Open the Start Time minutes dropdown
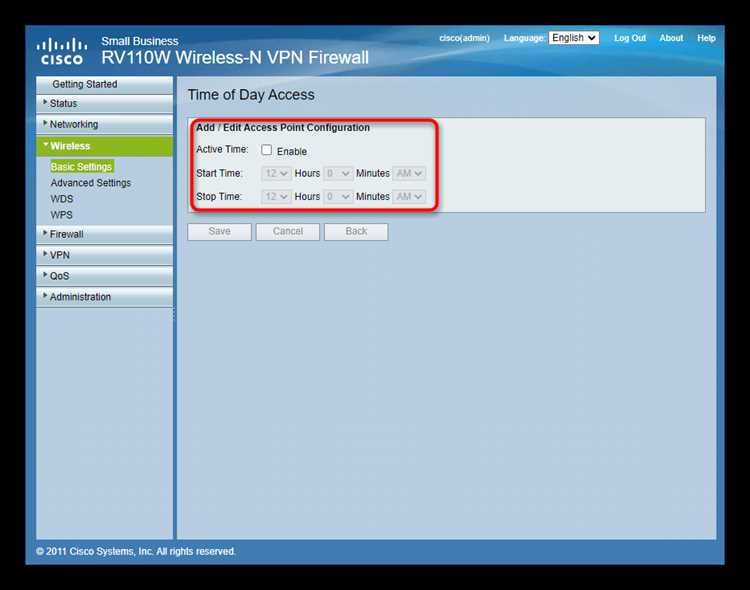 point(338,173)
